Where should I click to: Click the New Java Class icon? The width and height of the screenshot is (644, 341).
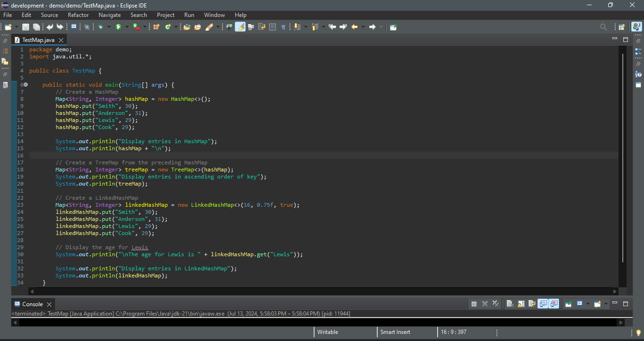(167, 27)
